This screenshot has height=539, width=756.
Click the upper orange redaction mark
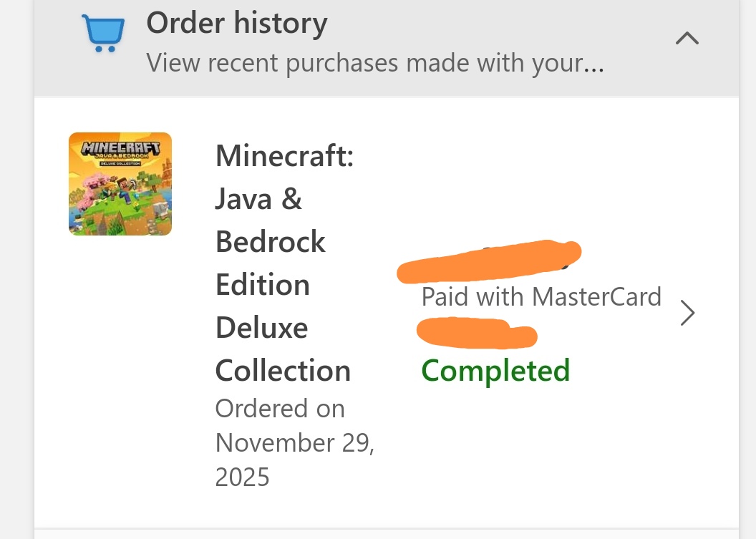(x=490, y=262)
